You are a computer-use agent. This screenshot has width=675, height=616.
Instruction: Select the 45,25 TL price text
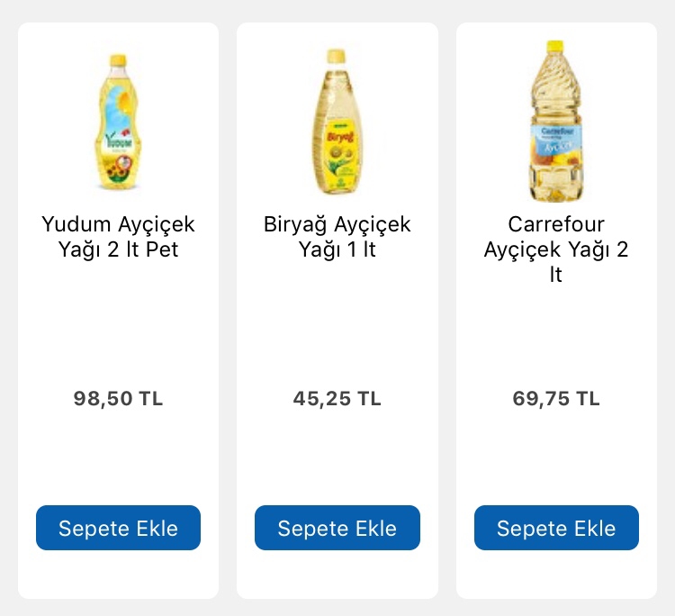[x=337, y=398]
